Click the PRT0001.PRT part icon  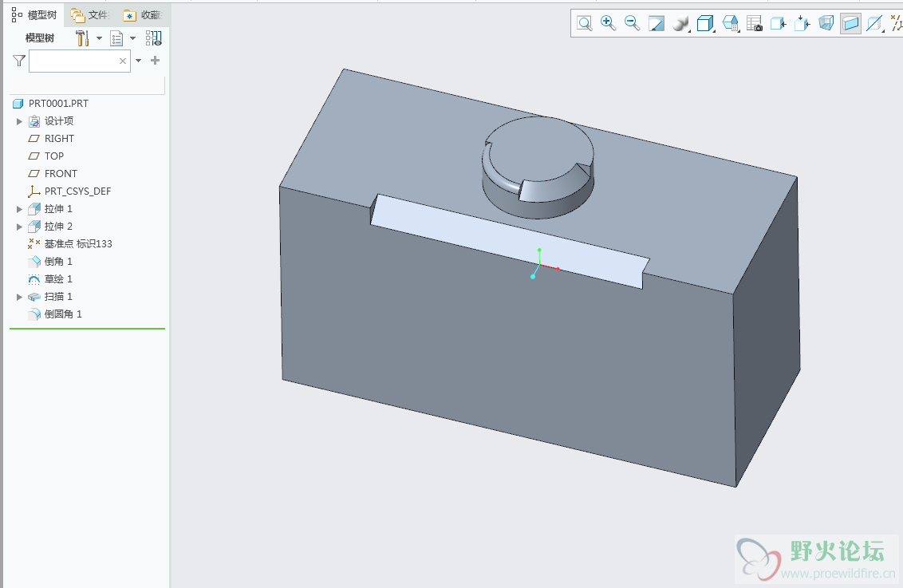pos(18,104)
